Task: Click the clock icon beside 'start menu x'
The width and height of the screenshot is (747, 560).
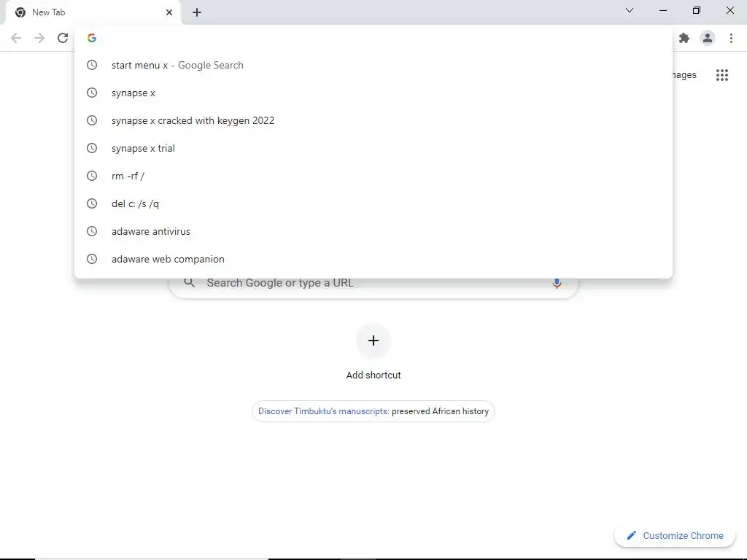Action: click(x=92, y=65)
